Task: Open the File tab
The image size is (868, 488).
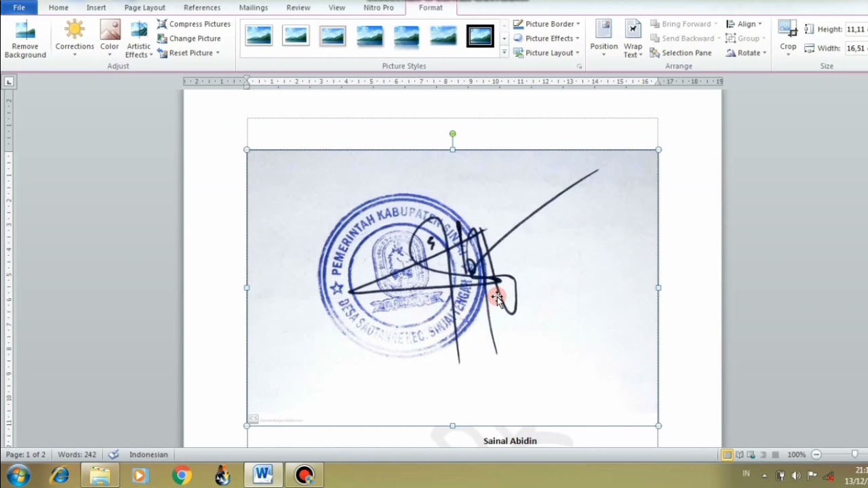Action: coord(19,7)
